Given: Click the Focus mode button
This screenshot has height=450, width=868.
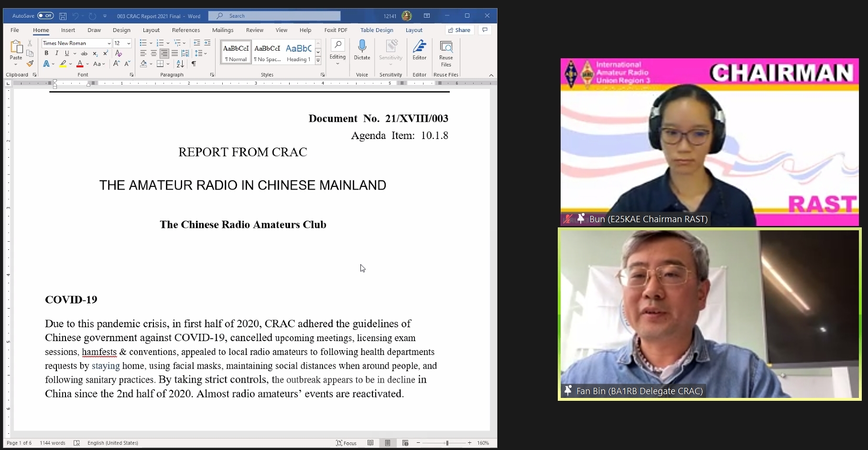Looking at the screenshot, I should coord(347,443).
